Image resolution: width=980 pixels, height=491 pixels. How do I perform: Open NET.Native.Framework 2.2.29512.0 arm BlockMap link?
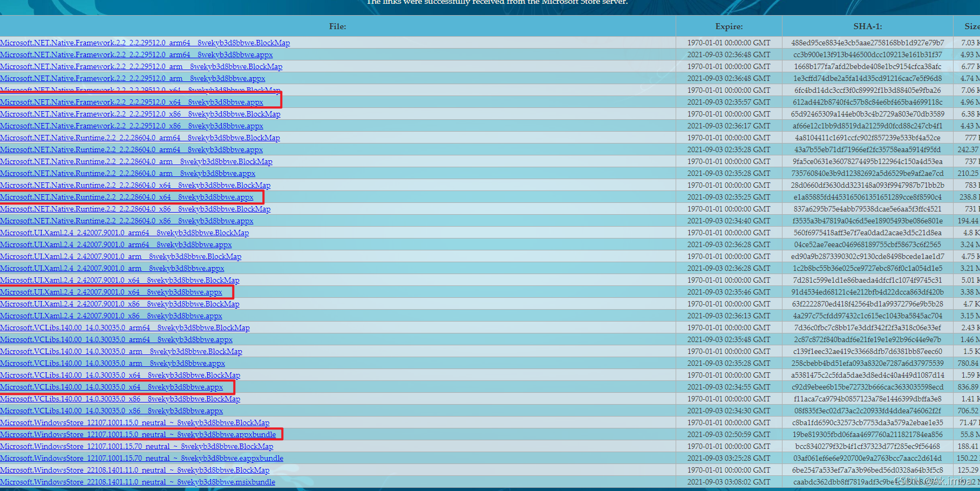141,66
